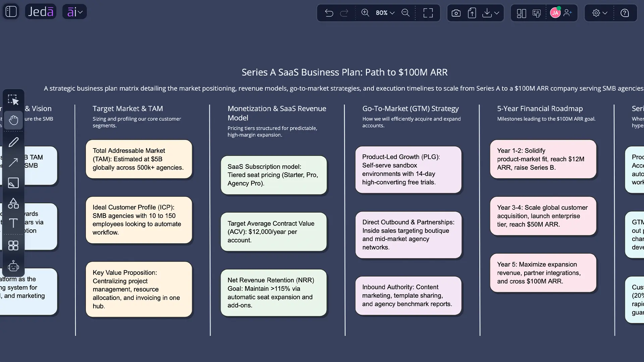This screenshot has width=644, height=362.
Task: Open the 80% zoom level dropdown
Action: pyautogui.click(x=385, y=13)
